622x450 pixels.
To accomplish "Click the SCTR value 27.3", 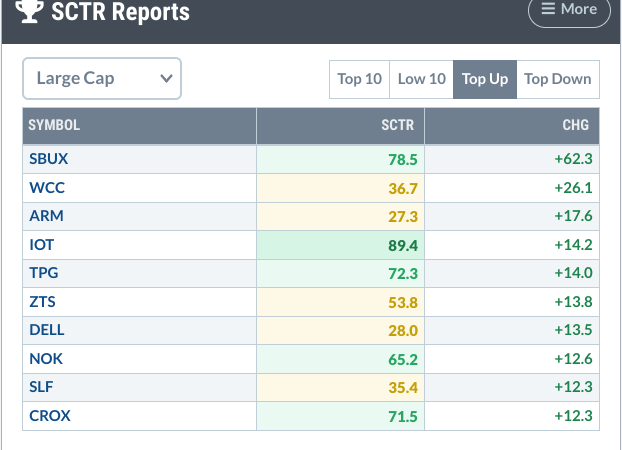I will (x=403, y=217).
